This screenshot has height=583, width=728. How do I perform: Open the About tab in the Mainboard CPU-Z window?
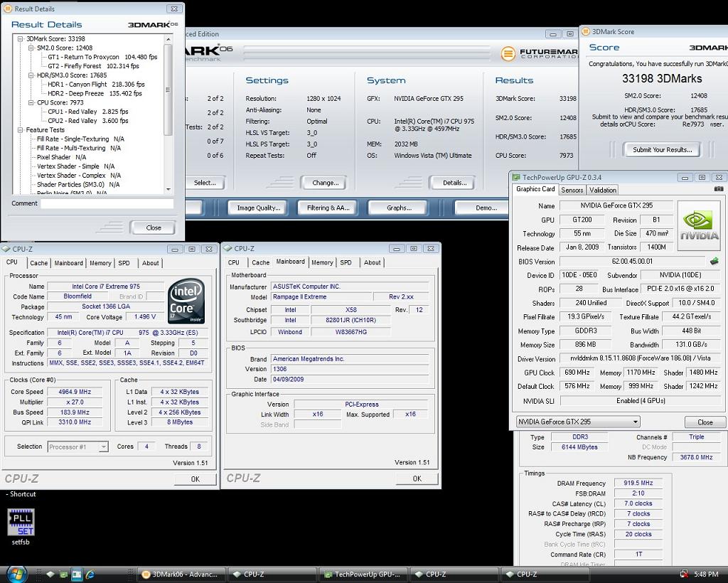pyautogui.click(x=373, y=263)
